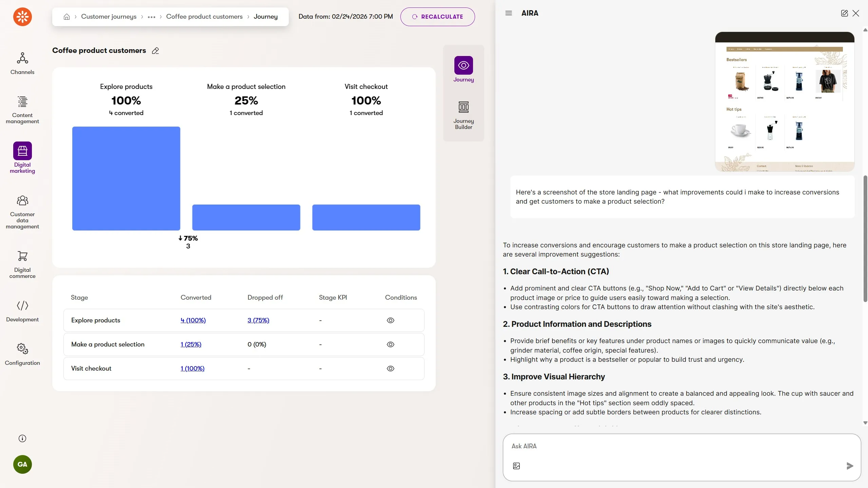The height and width of the screenshot is (488, 868).
Task: View conditions for Make a product selection
Action: 390,344
